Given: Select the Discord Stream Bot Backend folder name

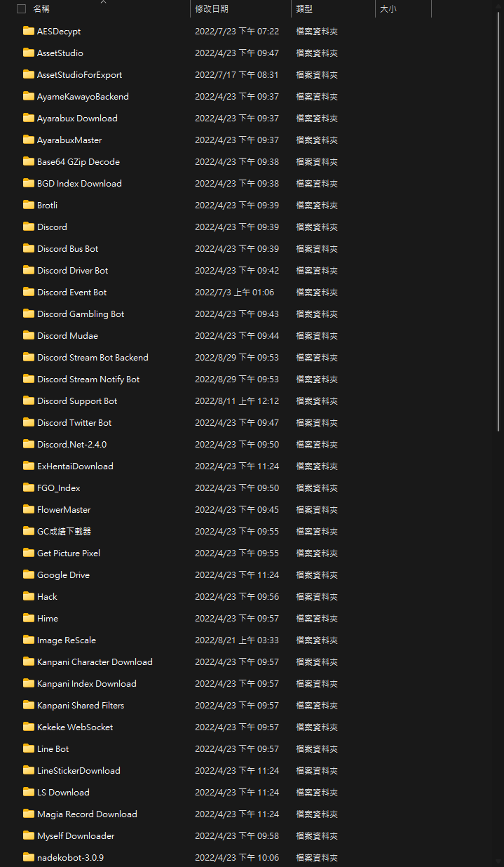Looking at the screenshot, I should [93, 357].
